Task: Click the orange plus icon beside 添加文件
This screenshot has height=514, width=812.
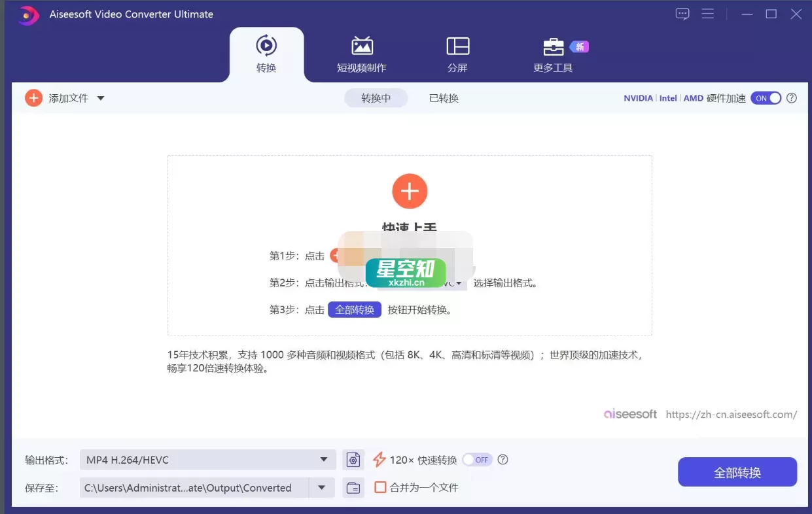Action: (33, 97)
